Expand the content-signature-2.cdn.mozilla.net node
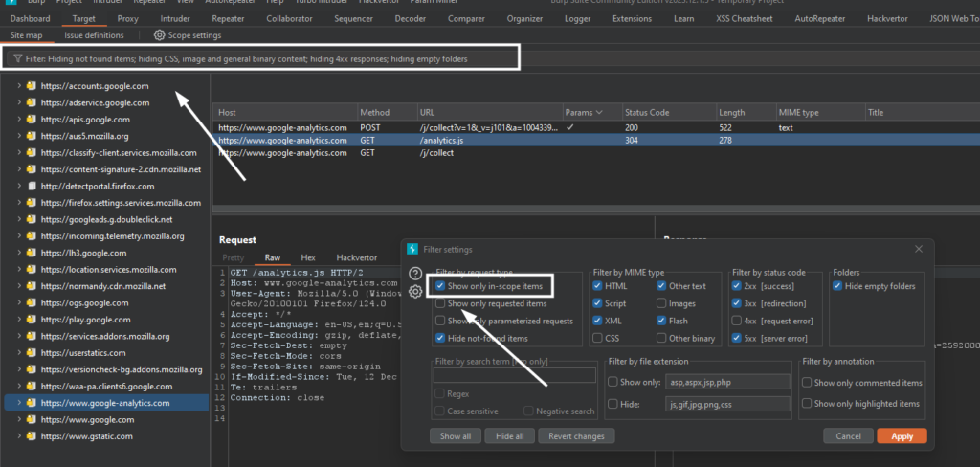The image size is (980, 467). (19, 169)
